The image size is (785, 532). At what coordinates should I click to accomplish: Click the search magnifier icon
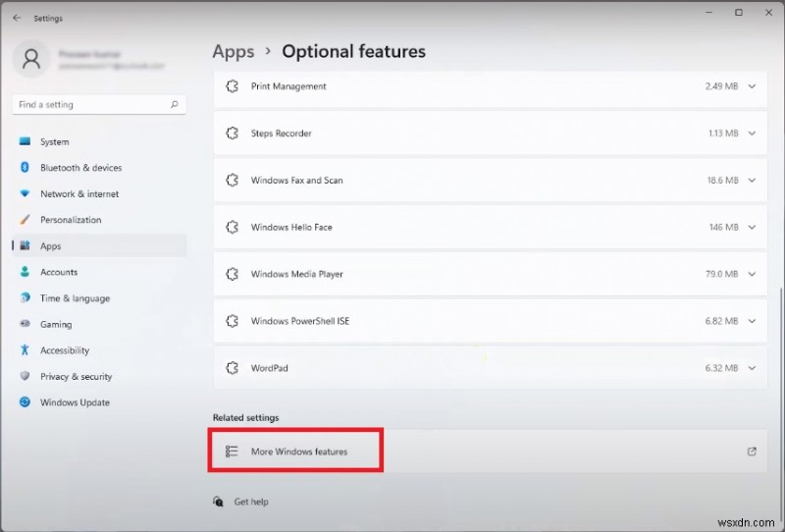(x=175, y=104)
